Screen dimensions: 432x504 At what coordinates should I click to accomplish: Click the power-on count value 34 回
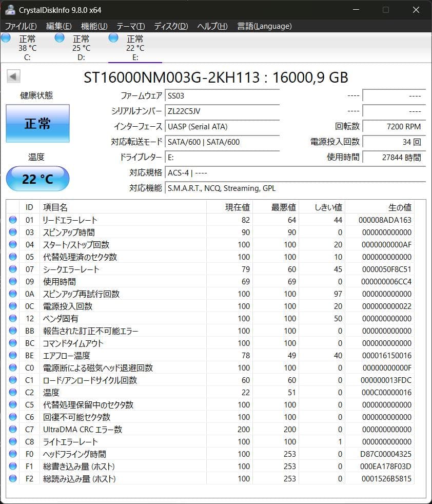[394, 142]
